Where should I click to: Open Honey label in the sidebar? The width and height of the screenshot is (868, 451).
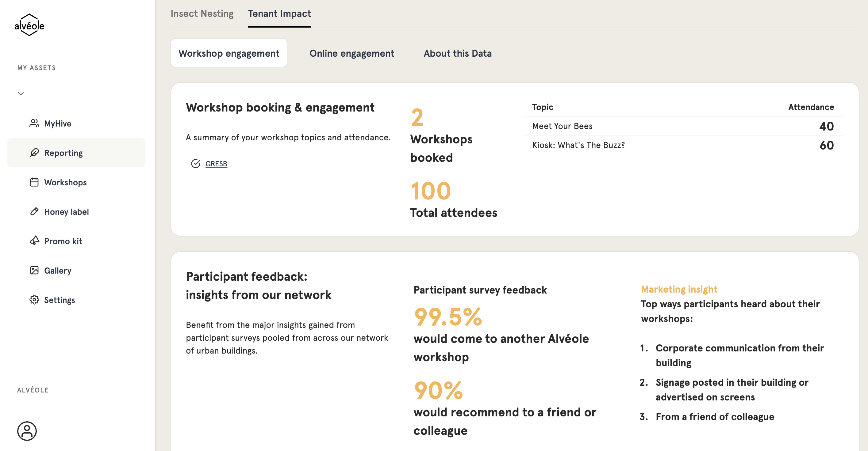click(76, 211)
